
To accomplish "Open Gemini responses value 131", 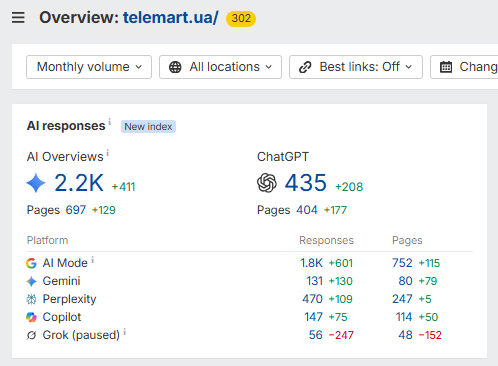I will coord(314,281).
